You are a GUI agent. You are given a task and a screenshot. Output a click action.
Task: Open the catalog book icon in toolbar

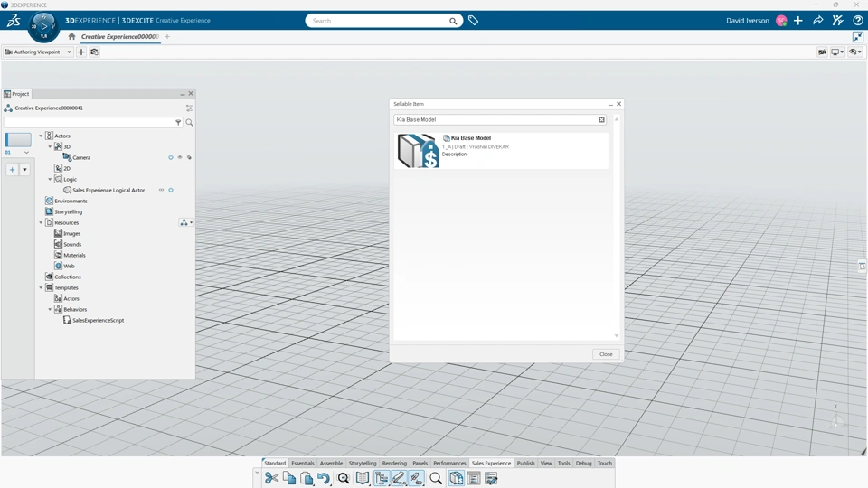tap(363, 478)
